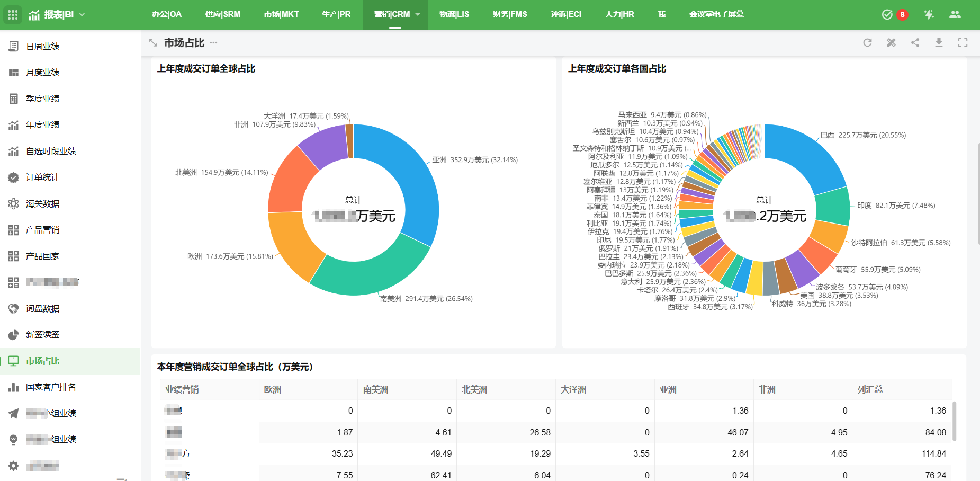Click the 订单统计 badge icon
The height and width of the screenshot is (481, 980).
click(x=14, y=177)
